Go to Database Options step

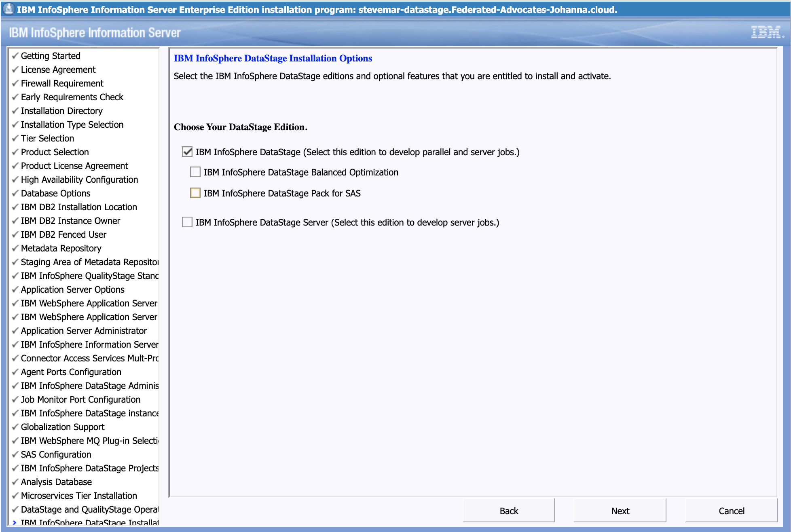pyautogui.click(x=56, y=193)
